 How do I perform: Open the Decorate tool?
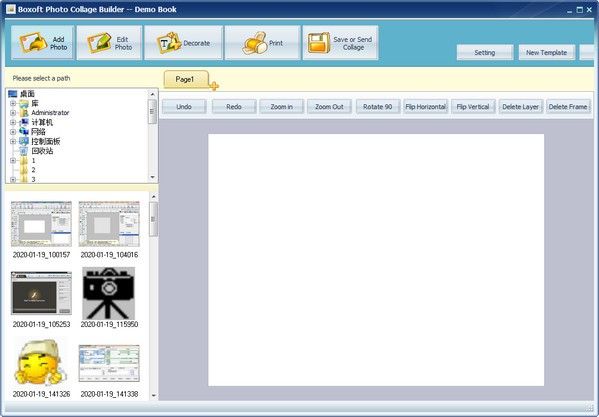click(x=183, y=43)
